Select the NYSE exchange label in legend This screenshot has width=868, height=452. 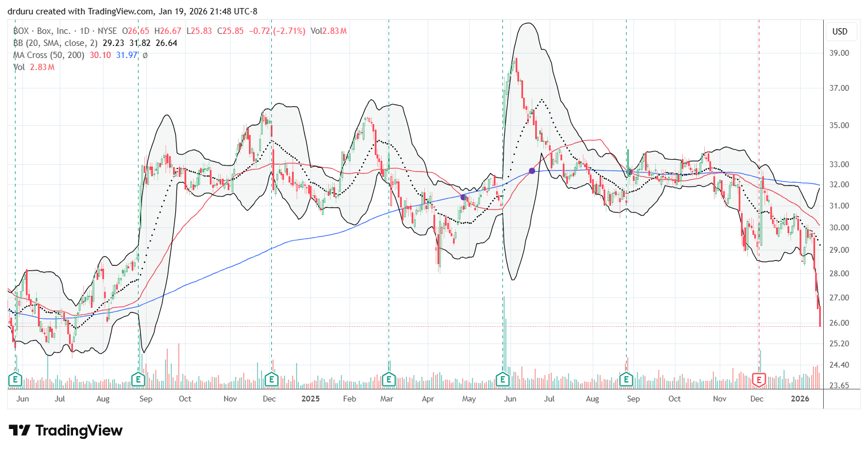(107, 30)
